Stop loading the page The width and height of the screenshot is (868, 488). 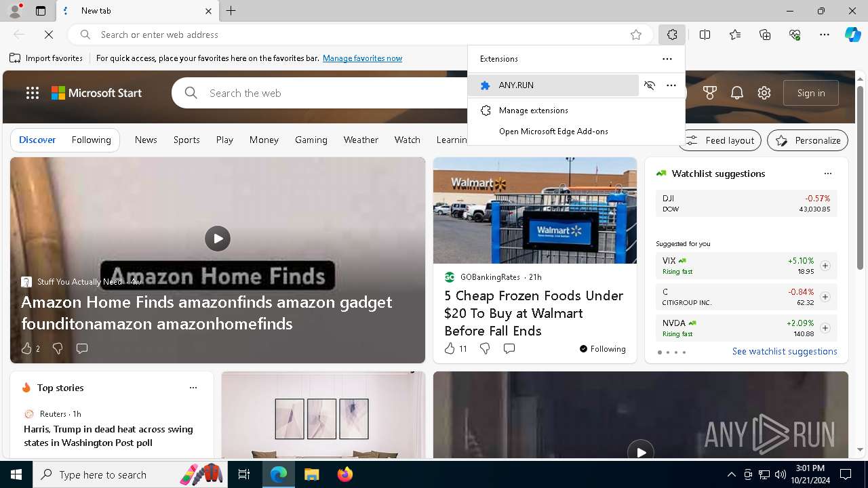(49, 35)
